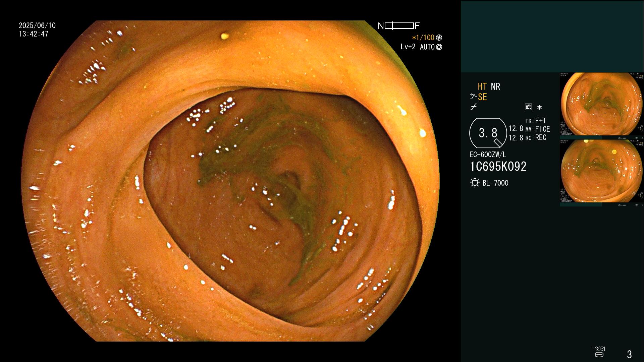Click the near-far focus indicator bar
Image resolution: width=644 pixels, height=362 pixels.
[399, 26]
